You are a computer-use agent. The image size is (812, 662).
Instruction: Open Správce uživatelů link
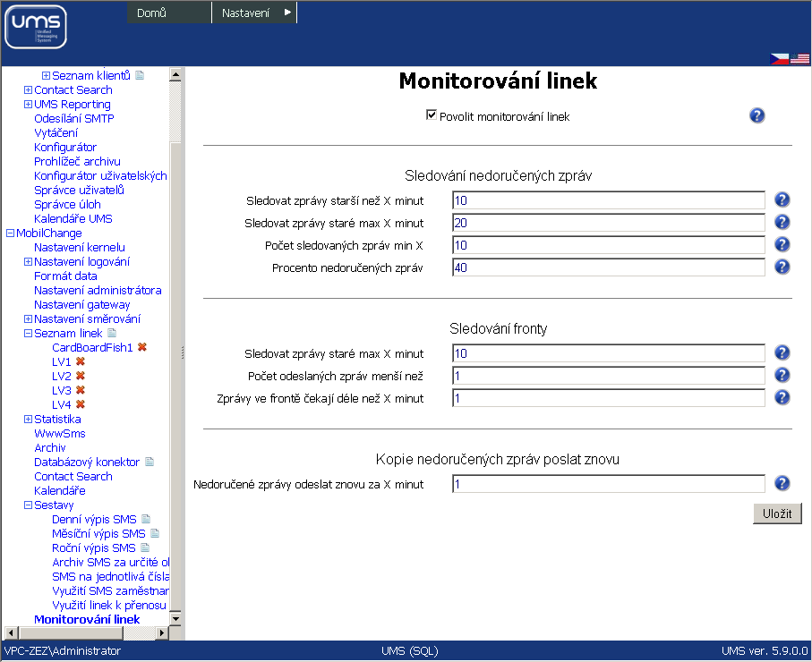(80, 190)
